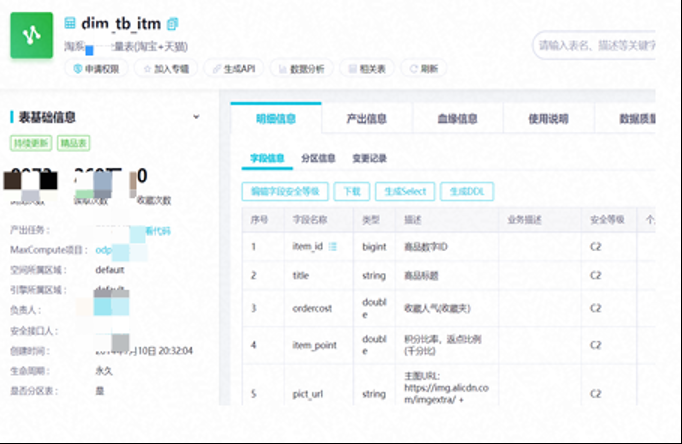The image size is (682, 444).
Task: Click the 生成API button
Action: tap(234, 69)
